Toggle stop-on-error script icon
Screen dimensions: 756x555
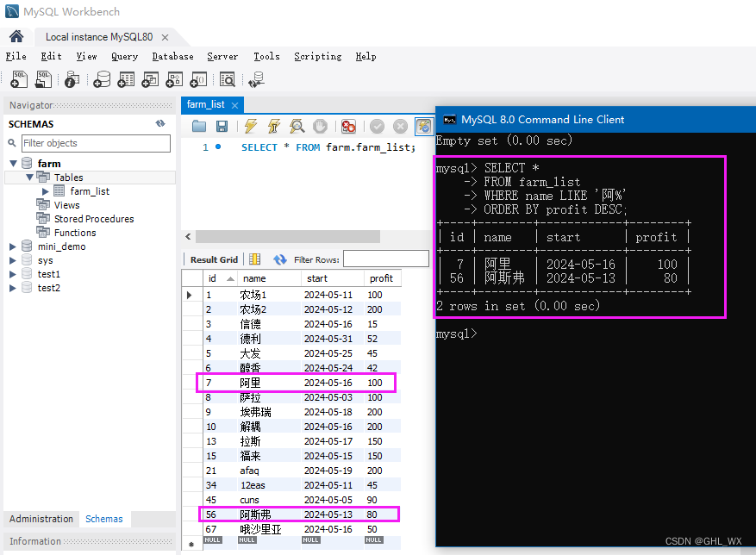[348, 127]
